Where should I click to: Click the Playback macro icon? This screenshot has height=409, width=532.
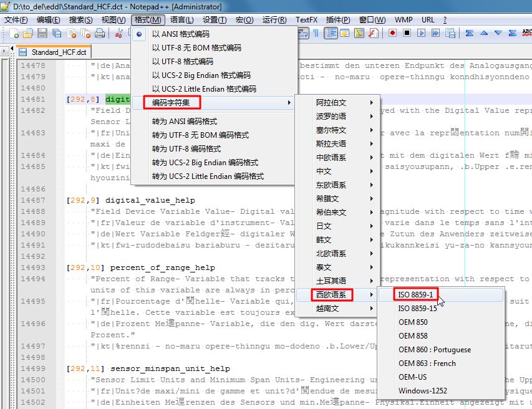421,33
